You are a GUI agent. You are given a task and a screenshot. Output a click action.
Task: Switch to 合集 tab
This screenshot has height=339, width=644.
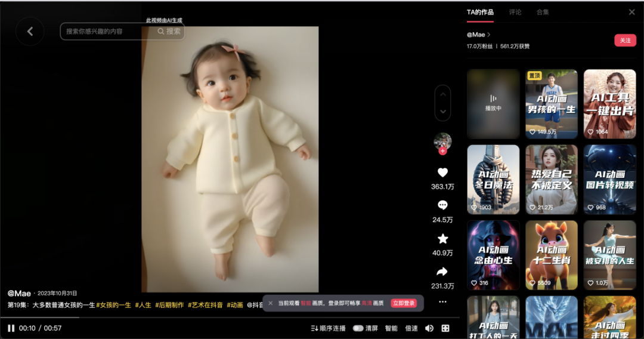tap(543, 13)
